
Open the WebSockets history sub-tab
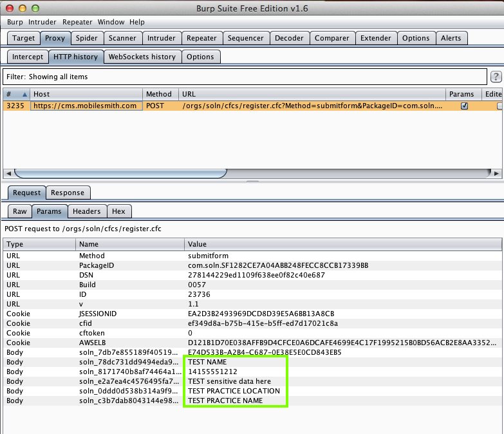pyautogui.click(x=142, y=57)
